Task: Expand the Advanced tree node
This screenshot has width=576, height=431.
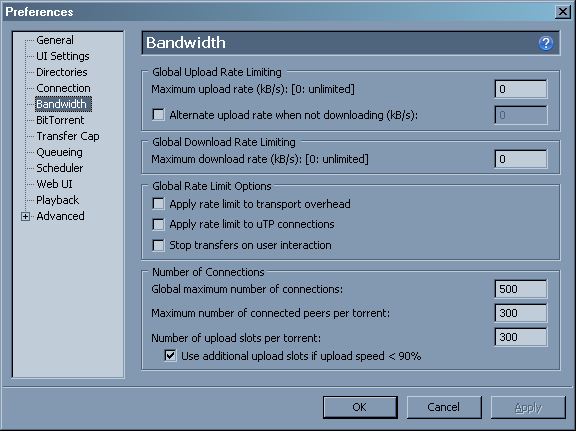Action: click(x=25, y=216)
